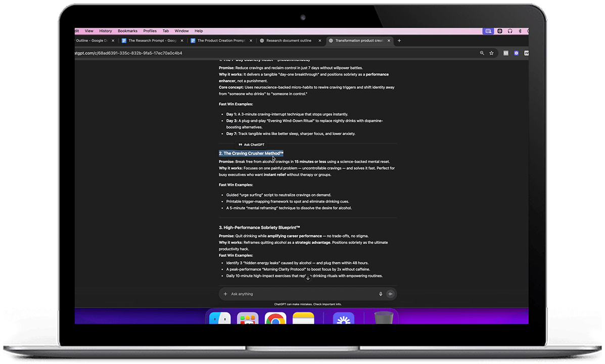Viewport: 605px width, 364px height.
Task: Open the Bookmarks menu
Action: point(127,31)
